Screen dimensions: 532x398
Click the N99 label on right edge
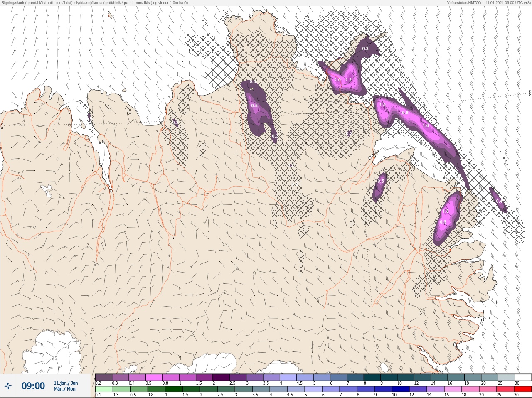pos(530,93)
